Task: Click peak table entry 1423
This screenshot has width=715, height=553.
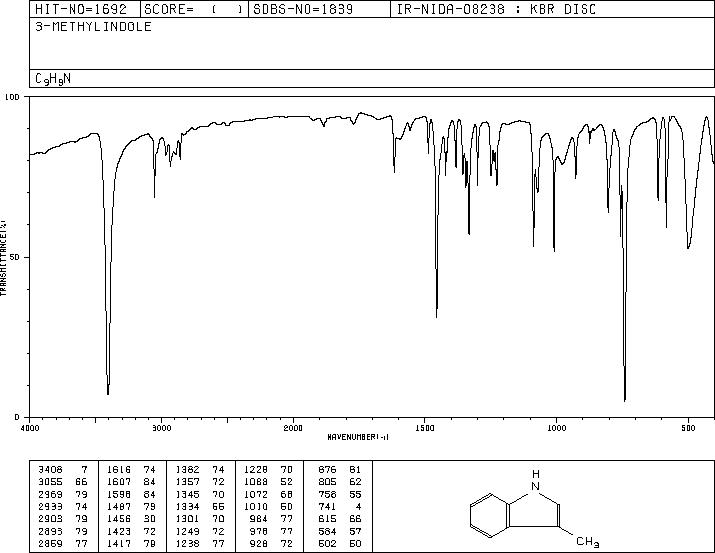Action: click(119, 532)
